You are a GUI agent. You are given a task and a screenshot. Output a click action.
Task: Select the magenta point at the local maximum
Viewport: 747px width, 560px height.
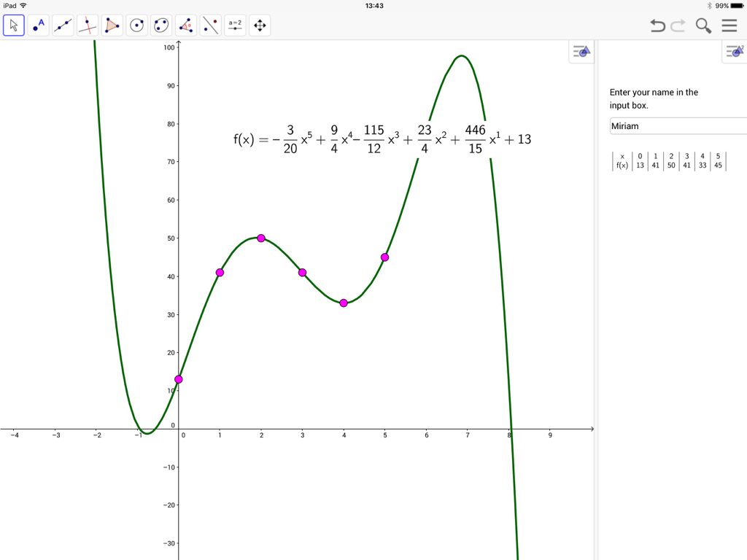260,238
